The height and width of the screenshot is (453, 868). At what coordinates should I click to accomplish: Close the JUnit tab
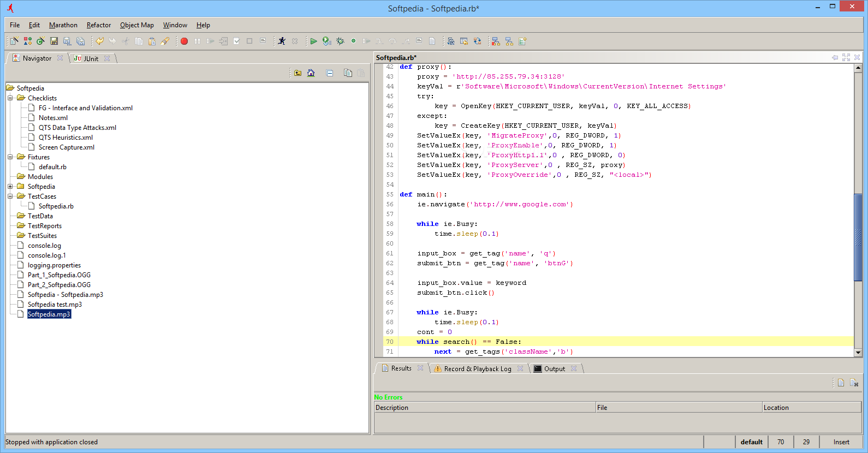click(x=107, y=58)
